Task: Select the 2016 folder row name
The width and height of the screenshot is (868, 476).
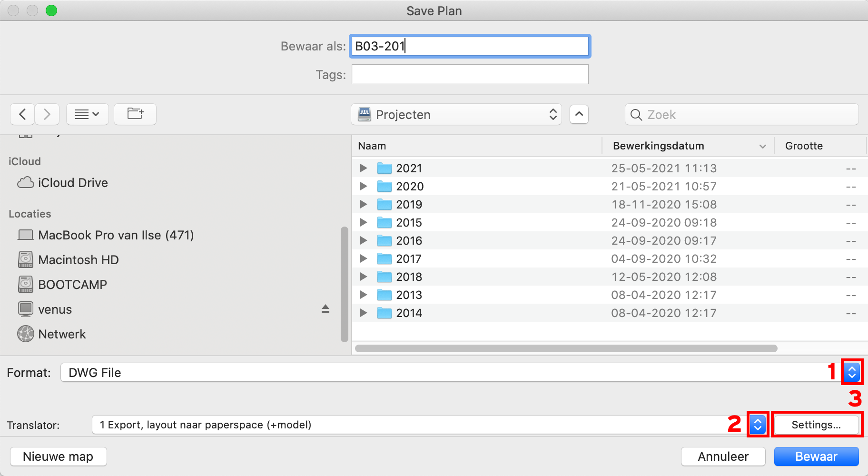Action: [409, 240]
